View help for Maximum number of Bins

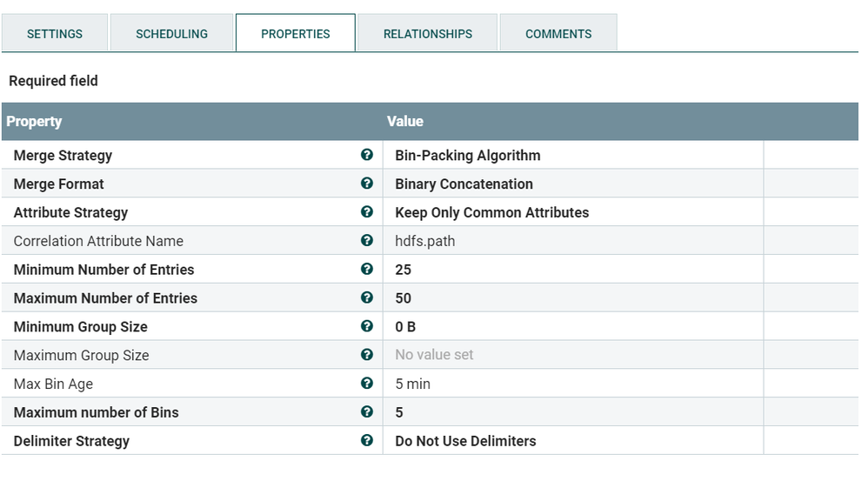coord(366,411)
